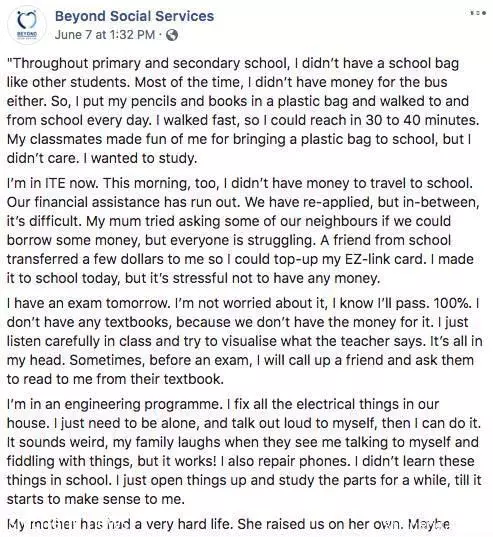This screenshot has width=493, height=537.
Task: Click the line starting "it to school today"
Action: tap(193, 278)
